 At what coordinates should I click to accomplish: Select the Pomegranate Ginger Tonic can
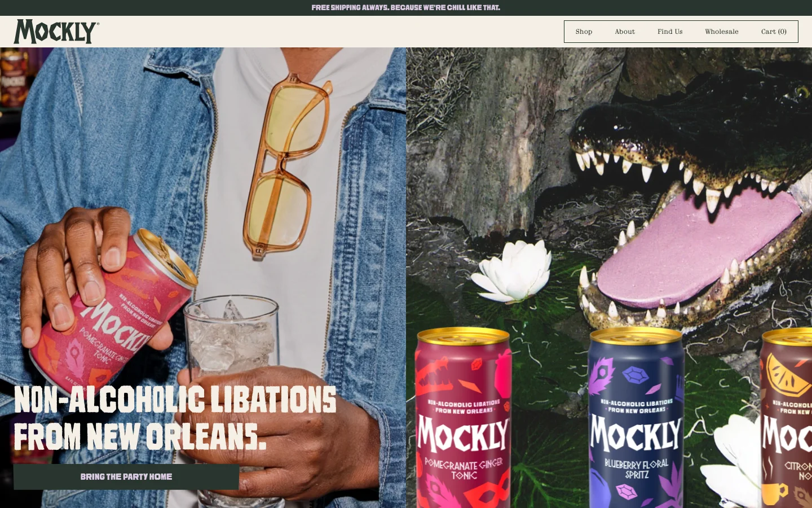464,418
